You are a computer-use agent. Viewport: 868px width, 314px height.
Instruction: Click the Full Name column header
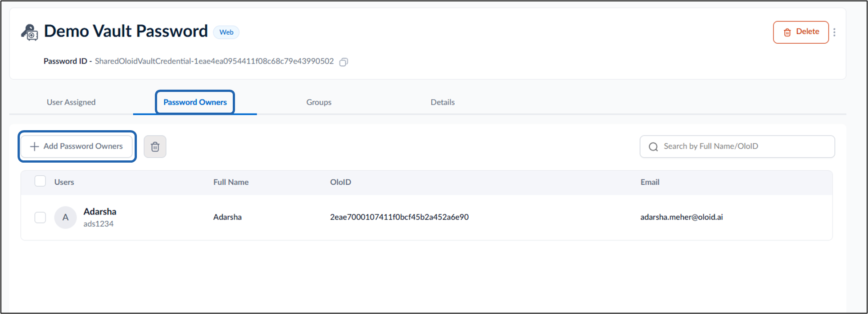(x=231, y=182)
